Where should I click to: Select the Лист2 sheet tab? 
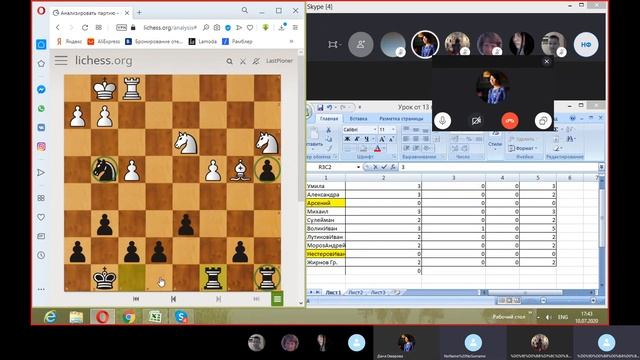point(356,292)
